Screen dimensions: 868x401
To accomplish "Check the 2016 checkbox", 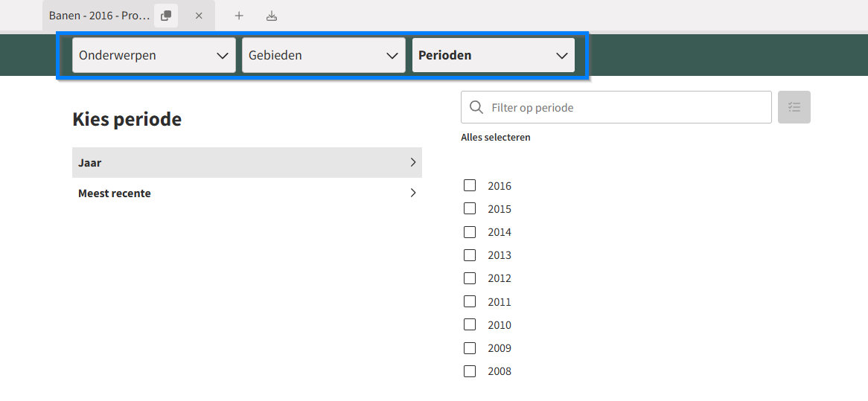I will pyautogui.click(x=470, y=185).
